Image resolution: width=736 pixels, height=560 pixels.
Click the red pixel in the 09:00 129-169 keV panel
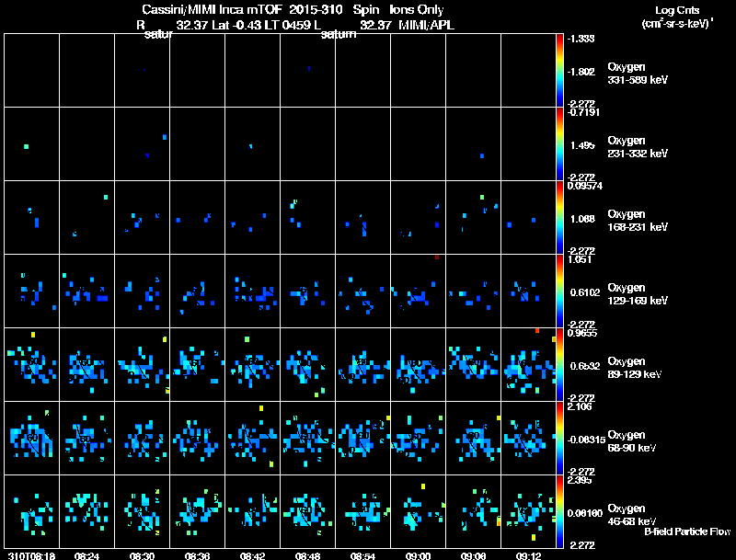coord(437,257)
